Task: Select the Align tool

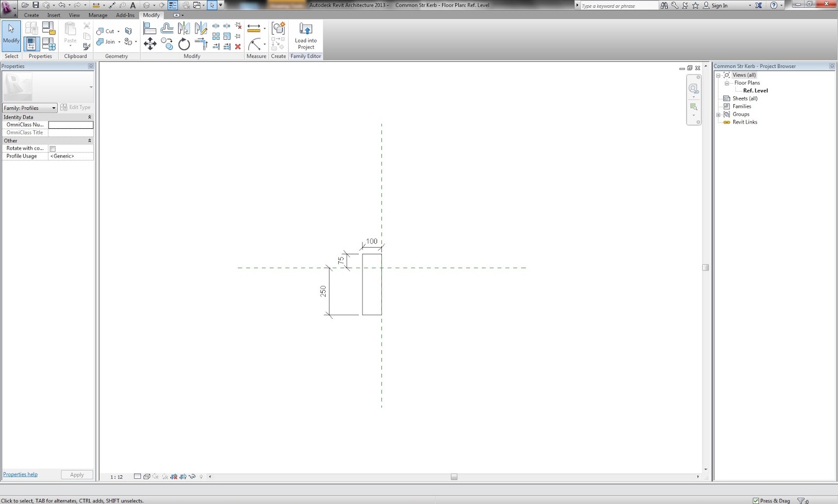Action: coord(150,27)
